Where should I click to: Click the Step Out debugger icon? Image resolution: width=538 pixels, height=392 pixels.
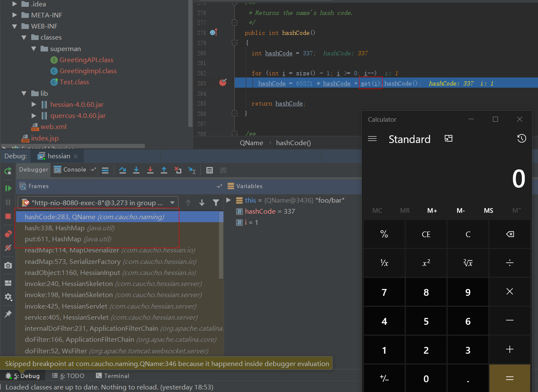point(164,170)
